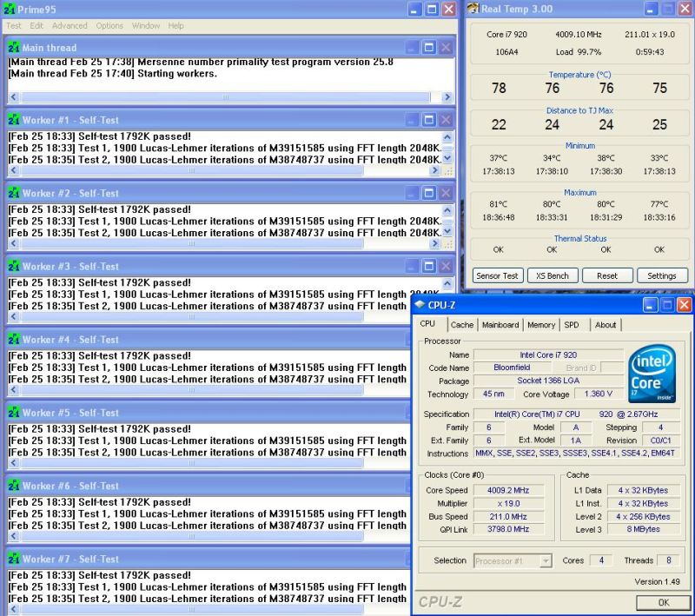Click the CPU-Z title bar icon
The height and width of the screenshot is (616, 695).
coord(420,304)
